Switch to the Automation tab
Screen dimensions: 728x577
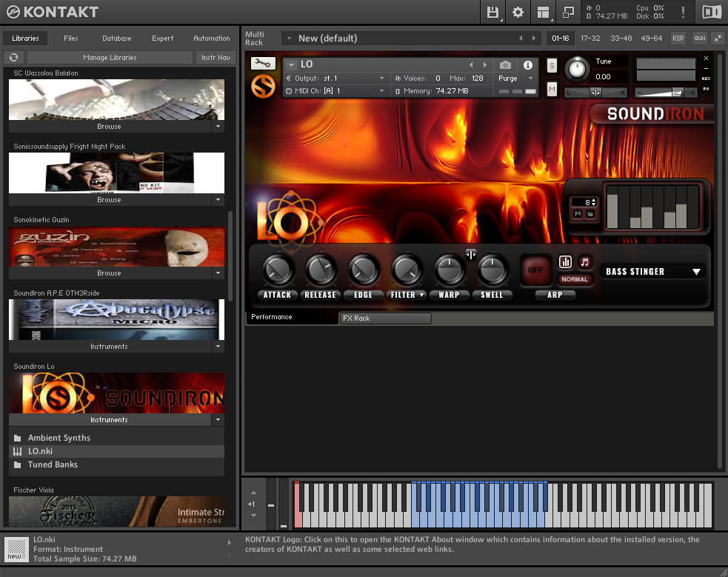212,38
